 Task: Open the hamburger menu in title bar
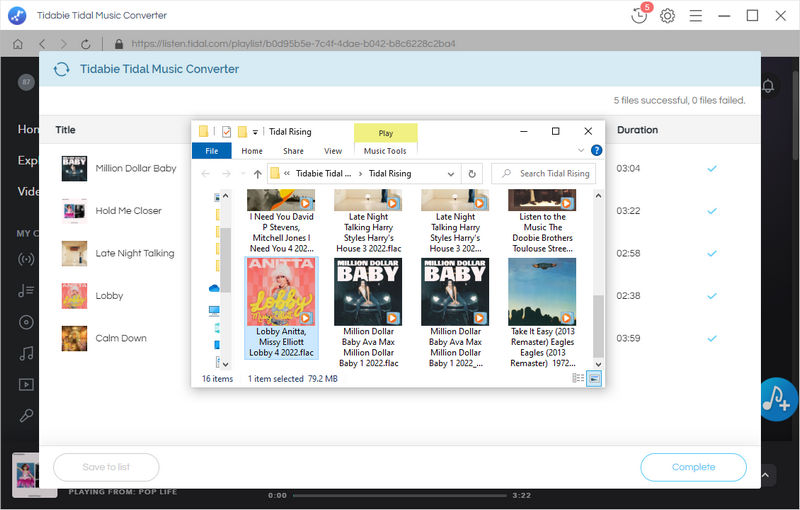695,16
